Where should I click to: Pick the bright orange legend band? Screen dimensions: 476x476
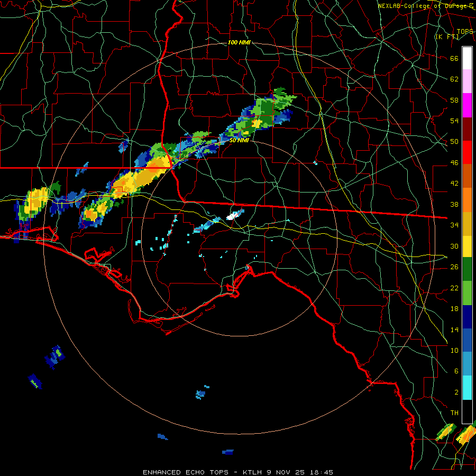click(467, 199)
